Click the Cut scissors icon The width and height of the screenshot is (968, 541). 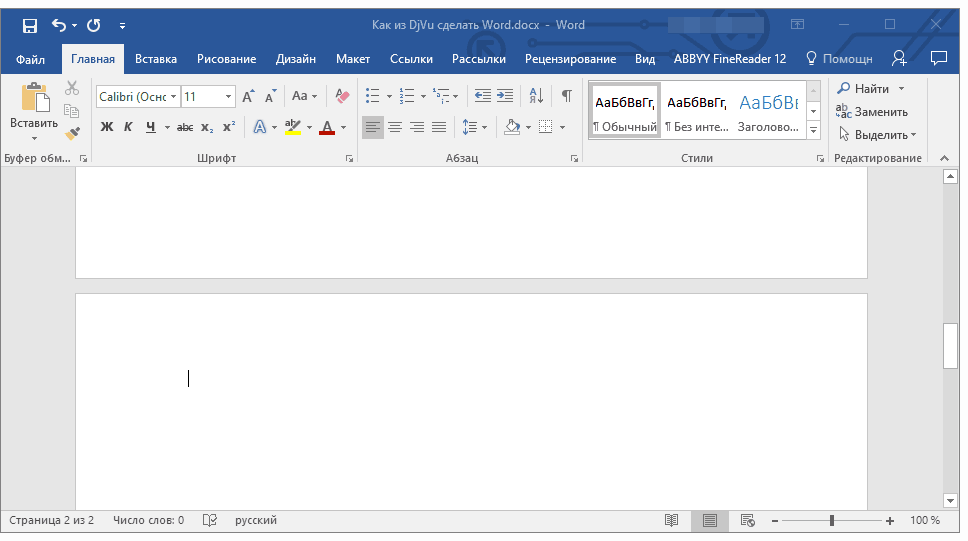72,89
